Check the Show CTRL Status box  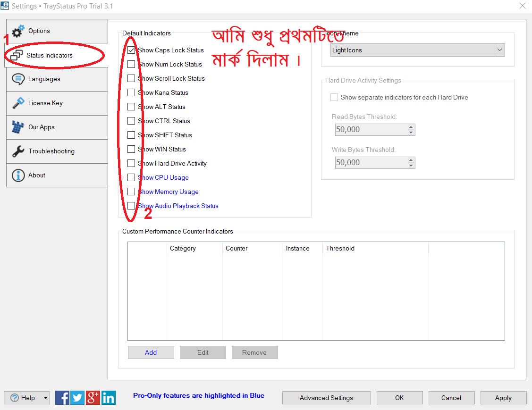[x=131, y=121]
